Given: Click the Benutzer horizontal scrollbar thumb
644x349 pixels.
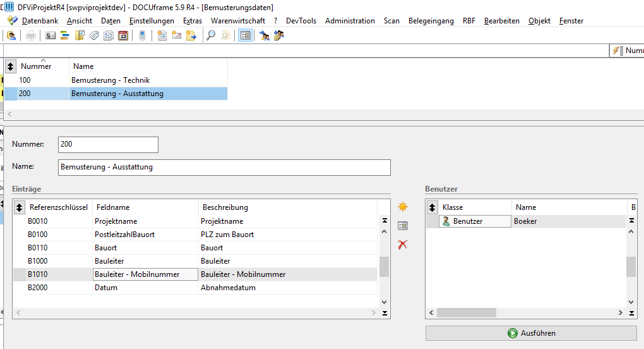Looking at the screenshot, I should click(466, 313).
